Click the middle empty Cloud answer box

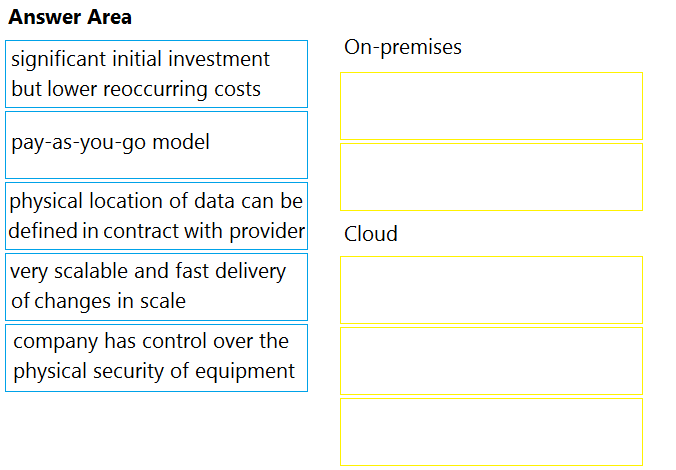pyautogui.click(x=491, y=361)
